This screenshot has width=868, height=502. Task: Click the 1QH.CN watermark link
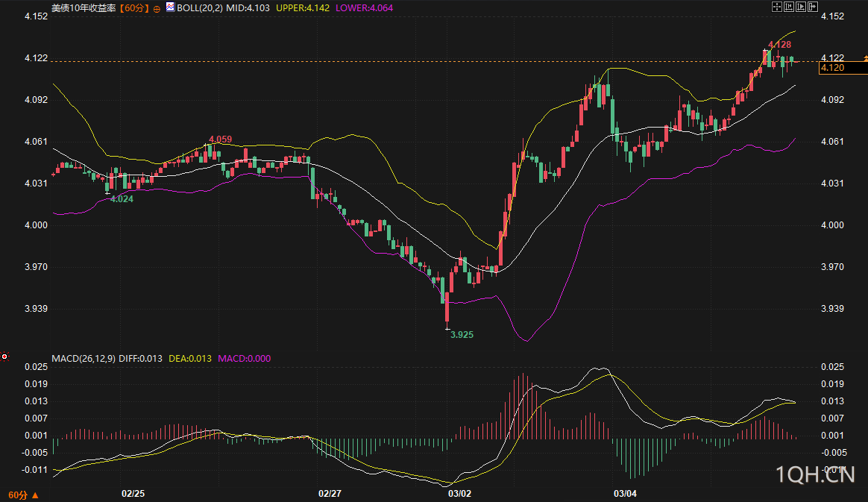[814, 474]
